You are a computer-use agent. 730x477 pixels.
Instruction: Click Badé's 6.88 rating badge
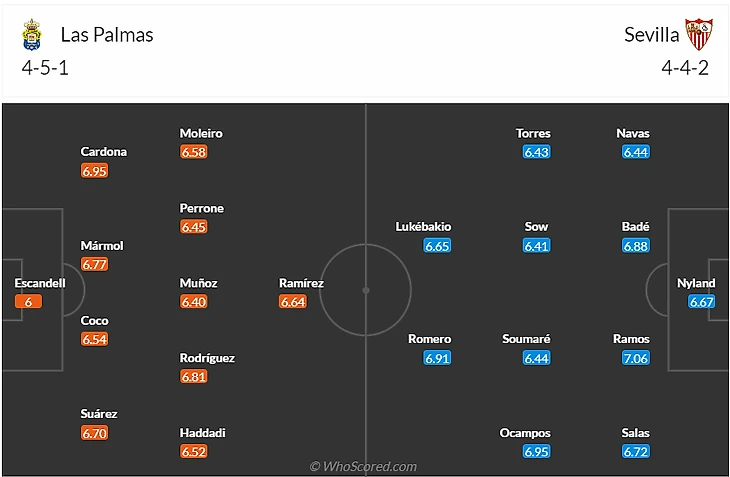[636, 246]
